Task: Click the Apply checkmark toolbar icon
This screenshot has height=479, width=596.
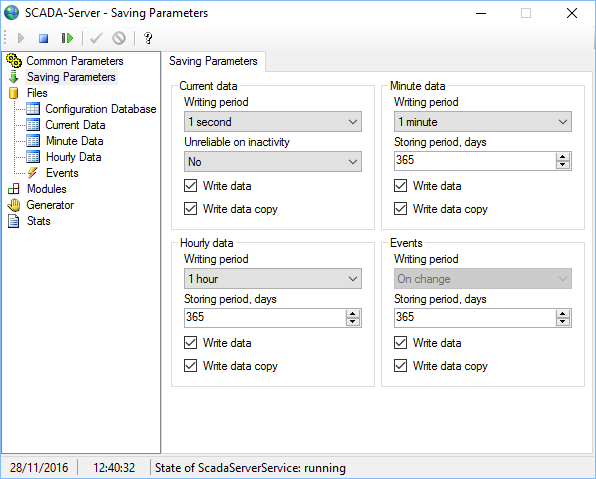Action: click(96, 38)
